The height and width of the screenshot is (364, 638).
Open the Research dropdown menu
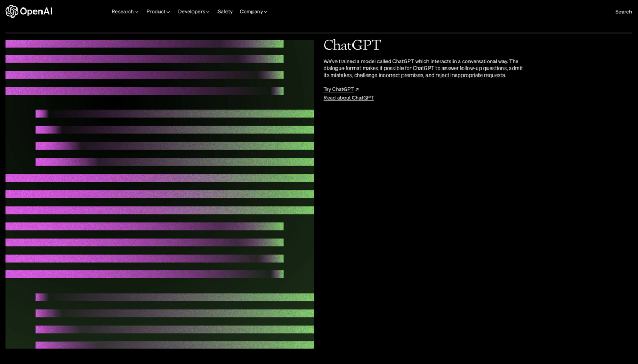click(x=125, y=12)
